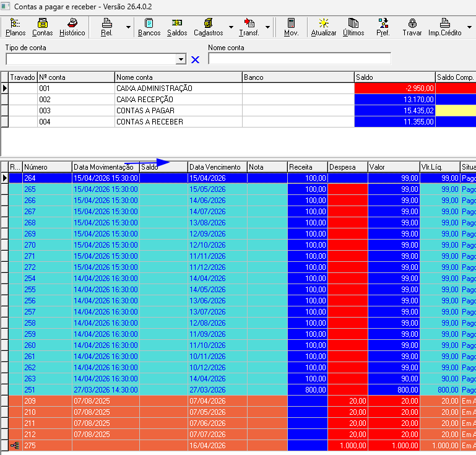Clear the account type filter with the blue X

click(195, 59)
